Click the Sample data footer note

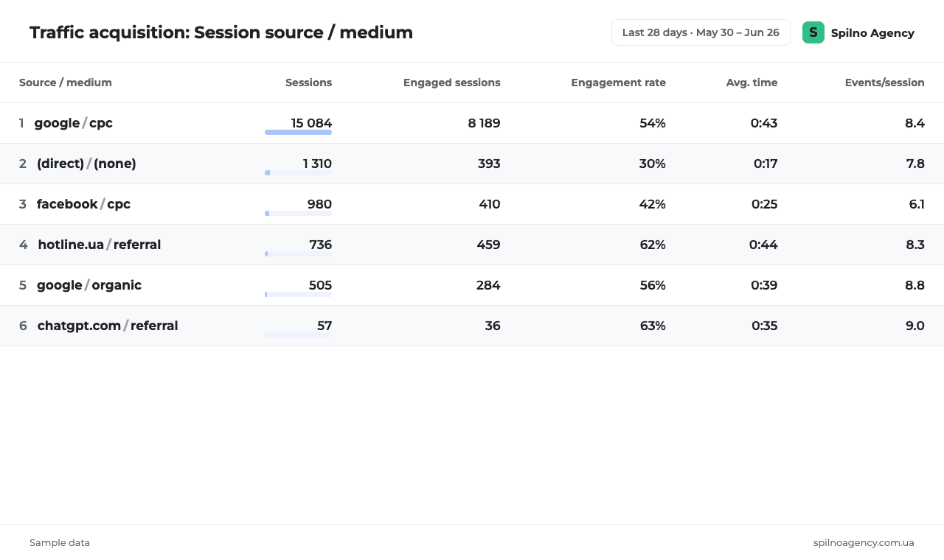coord(60,542)
